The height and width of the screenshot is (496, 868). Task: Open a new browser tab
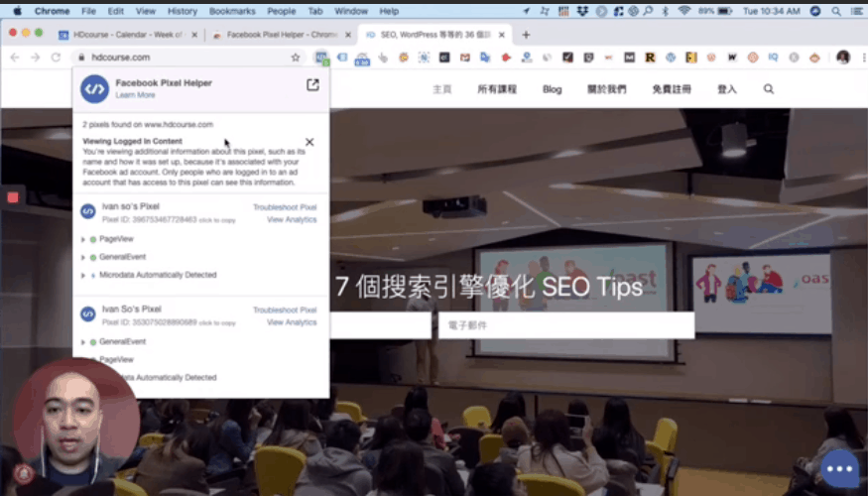click(x=526, y=35)
